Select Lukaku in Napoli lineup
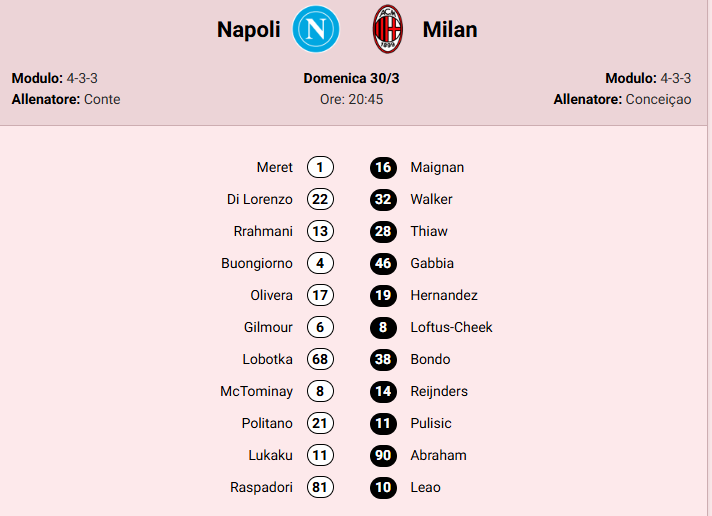Screen dimensions: 712x516 pyautogui.click(x=270, y=455)
